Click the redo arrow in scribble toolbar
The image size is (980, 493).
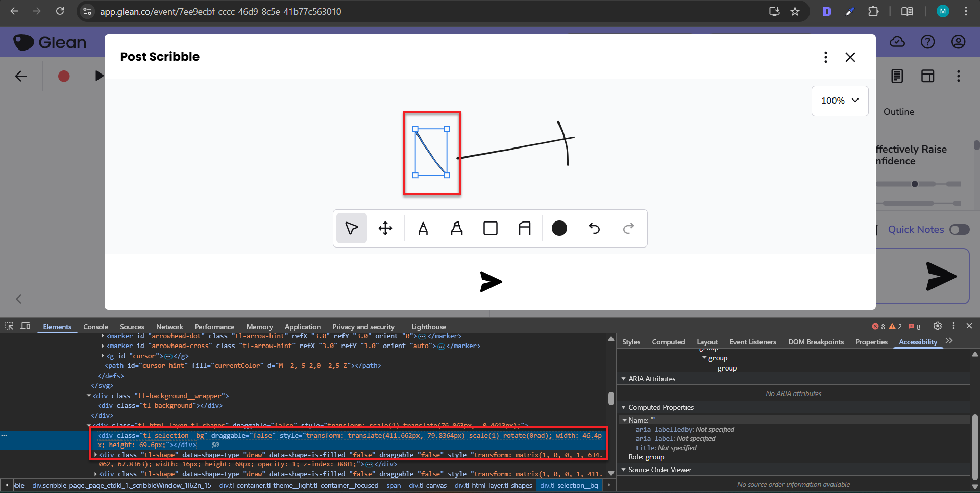coord(628,228)
